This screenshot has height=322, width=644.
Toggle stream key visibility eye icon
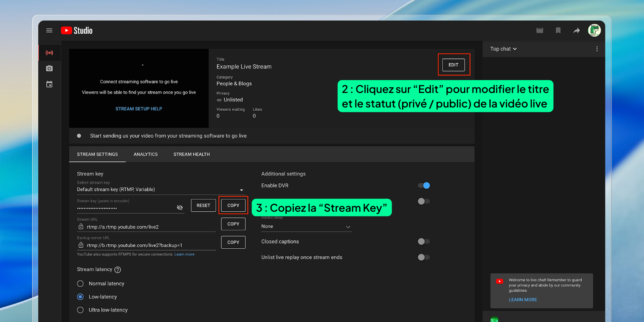180,207
